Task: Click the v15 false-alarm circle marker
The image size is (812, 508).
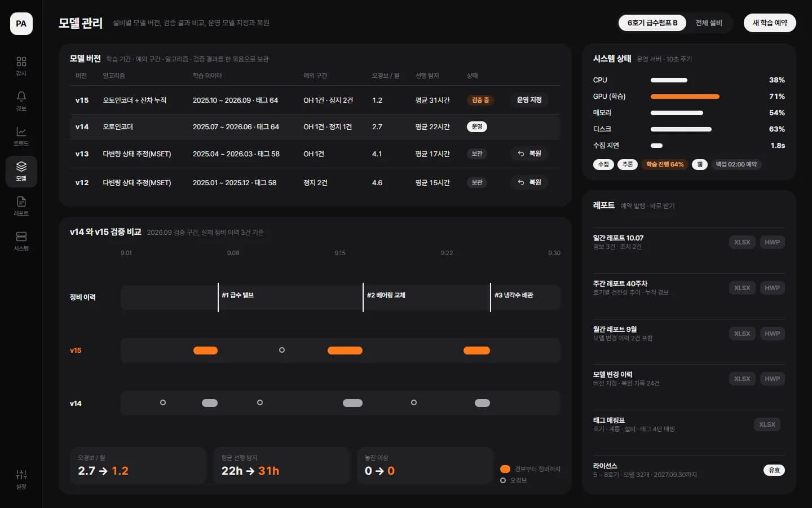Action: point(282,350)
